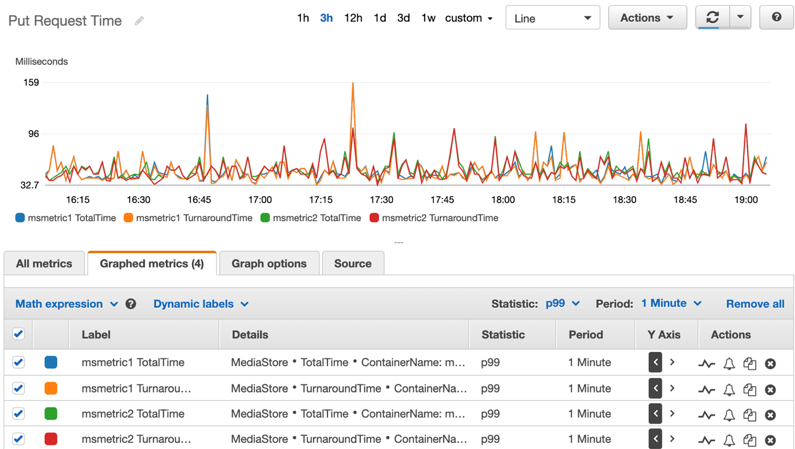Refresh the graph with the refresh icon
795x449 pixels.
point(712,18)
